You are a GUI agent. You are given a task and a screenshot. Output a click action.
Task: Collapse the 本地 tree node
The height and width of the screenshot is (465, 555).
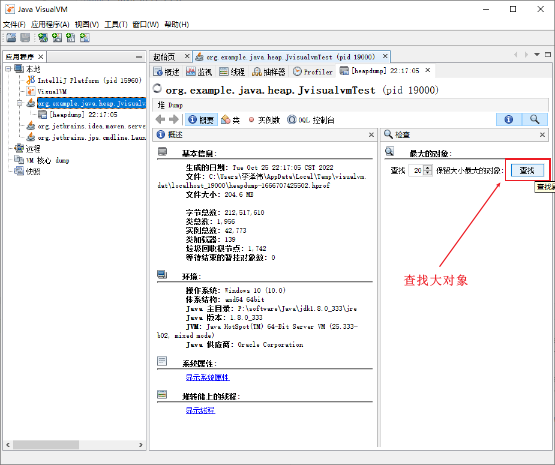(8, 69)
